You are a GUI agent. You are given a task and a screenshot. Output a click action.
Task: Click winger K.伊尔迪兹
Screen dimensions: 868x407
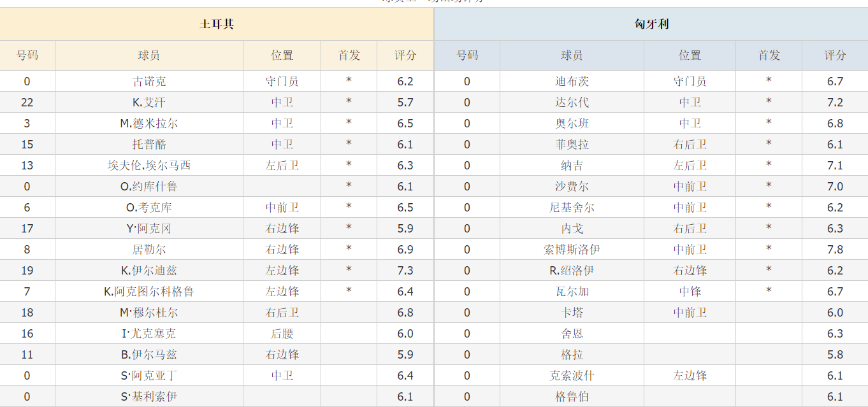click(149, 270)
